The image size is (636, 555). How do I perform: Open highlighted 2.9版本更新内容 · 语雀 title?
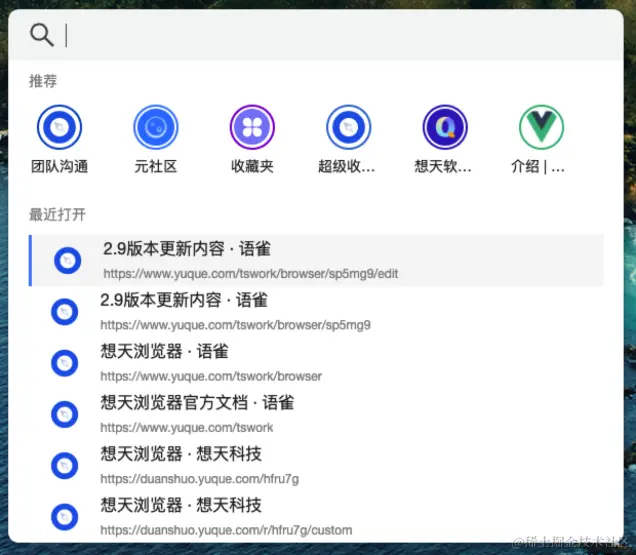click(x=187, y=249)
